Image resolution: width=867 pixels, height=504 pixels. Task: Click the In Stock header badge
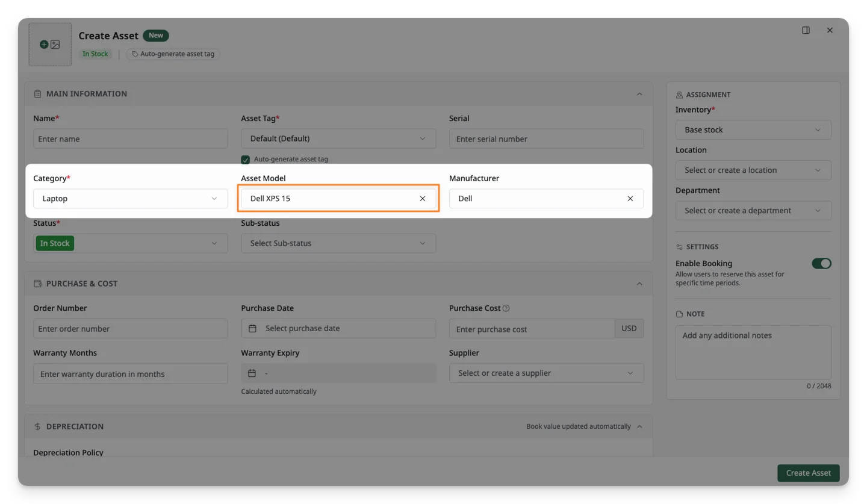[x=95, y=54]
